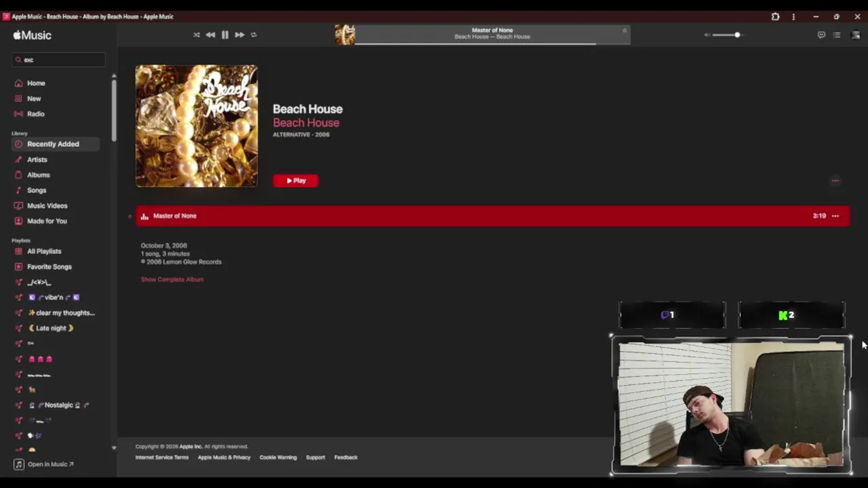This screenshot has height=488, width=868.
Task: Open Apple Music & Privacy link
Action: click(224, 457)
